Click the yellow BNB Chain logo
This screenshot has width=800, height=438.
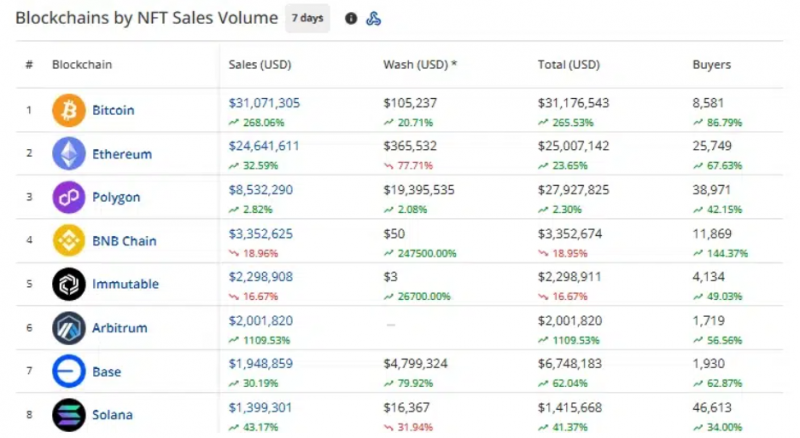pos(68,240)
